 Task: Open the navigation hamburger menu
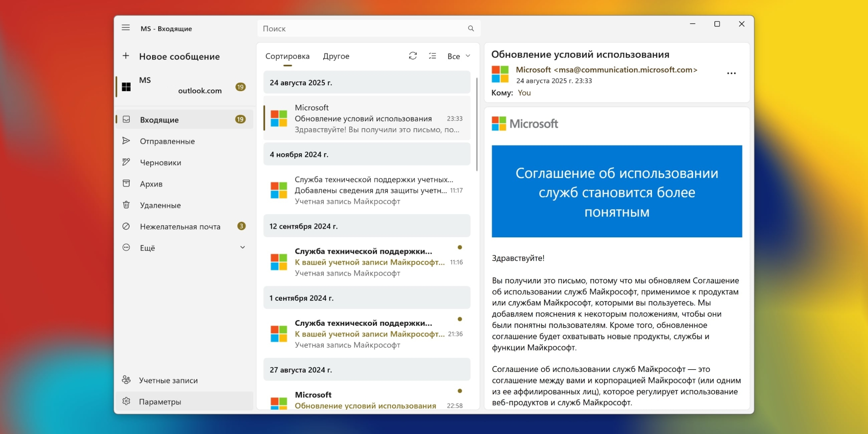[126, 28]
